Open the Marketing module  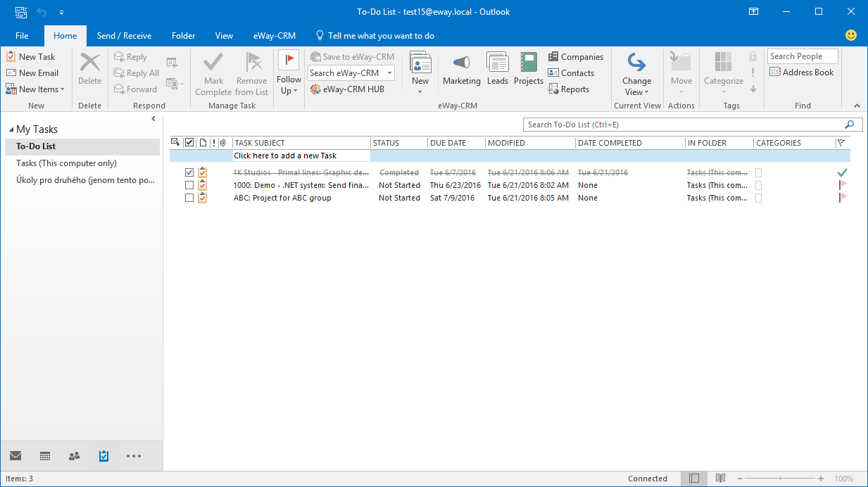tap(461, 69)
